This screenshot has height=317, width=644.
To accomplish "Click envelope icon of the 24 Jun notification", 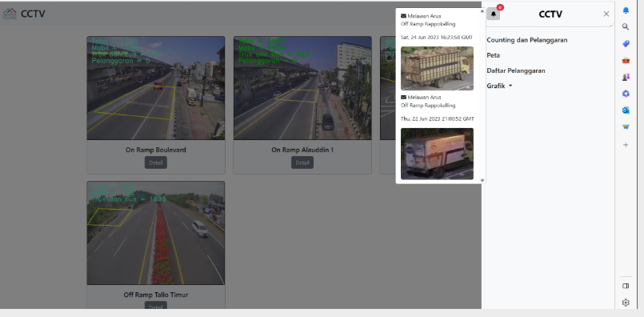I will (403, 16).
